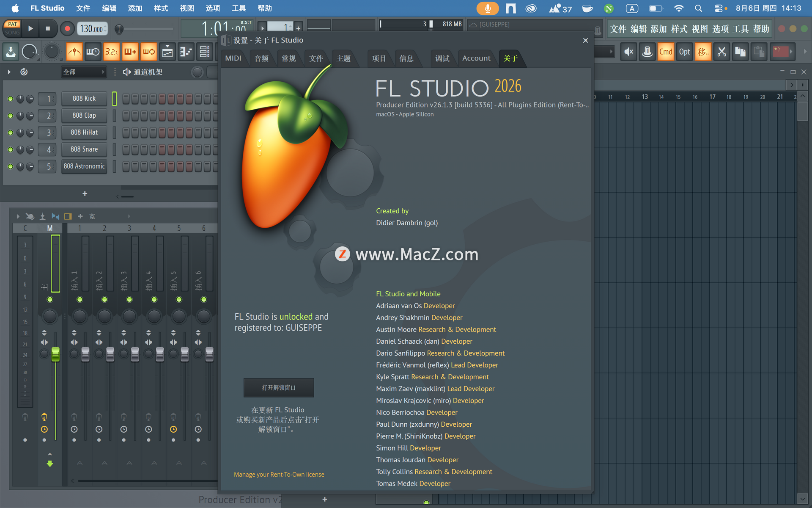Toggle the metronome button in the toolbar
Screen dimensions: 812x508
click(74, 52)
